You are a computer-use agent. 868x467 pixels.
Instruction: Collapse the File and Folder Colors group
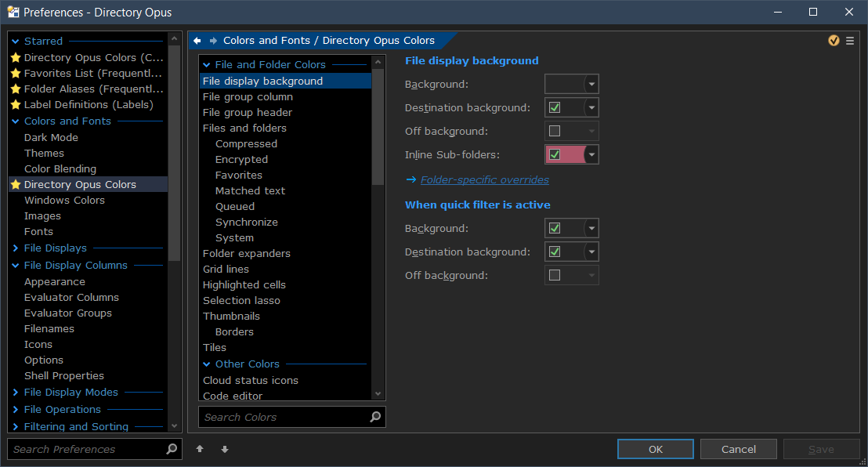tap(207, 65)
